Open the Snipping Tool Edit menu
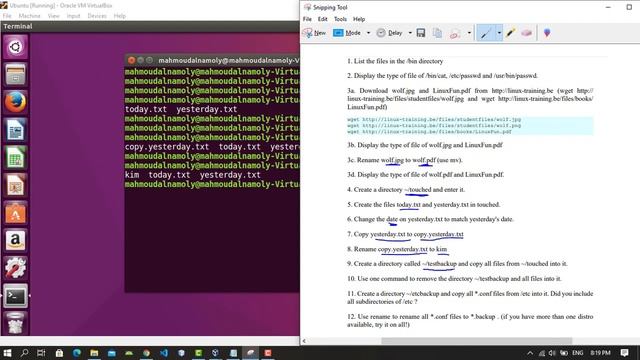 click(322, 19)
